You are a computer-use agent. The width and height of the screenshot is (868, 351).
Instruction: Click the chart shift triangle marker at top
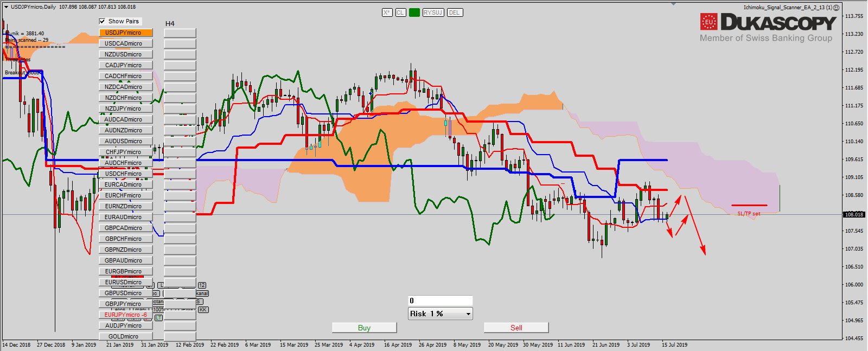(674, 4)
